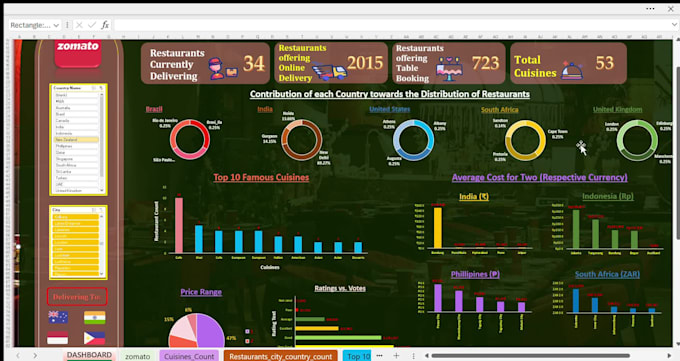Click Average Cost for Two heading
The height and width of the screenshot is (361, 680).
pyautogui.click(x=539, y=177)
